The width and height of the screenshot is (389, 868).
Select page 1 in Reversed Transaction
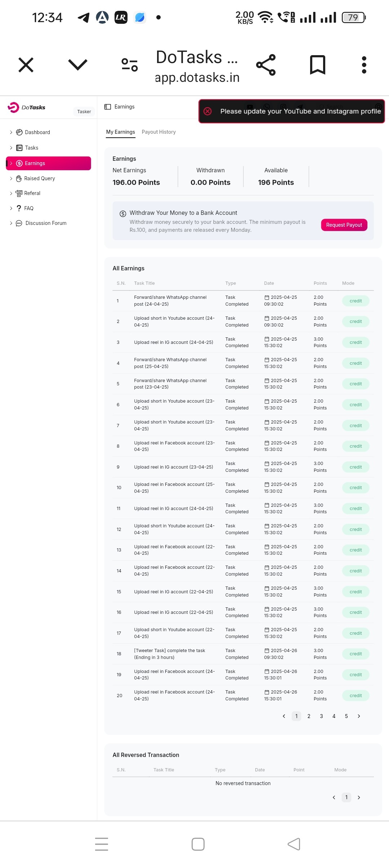[x=346, y=797]
